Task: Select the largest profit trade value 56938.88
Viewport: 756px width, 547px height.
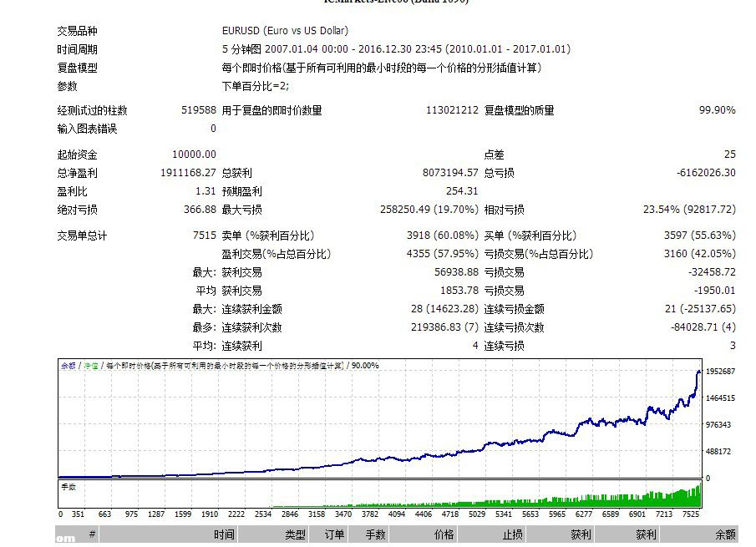Action: (456, 271)
